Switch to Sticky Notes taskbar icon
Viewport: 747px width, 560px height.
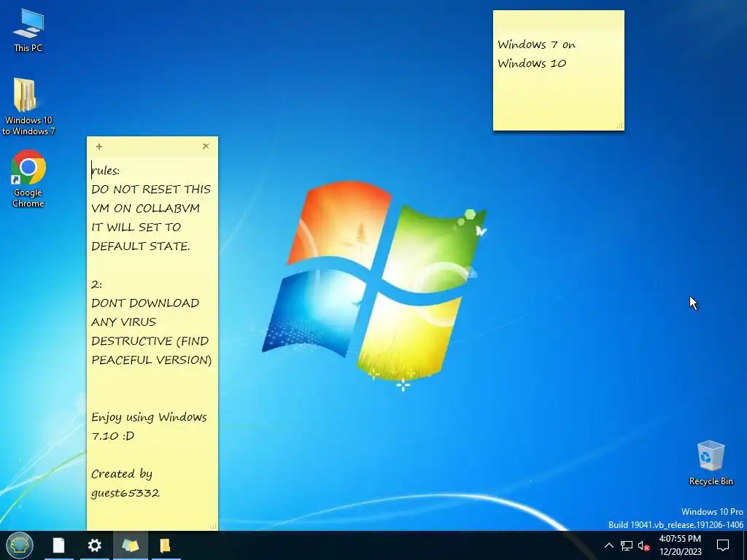tap(130, 545)
